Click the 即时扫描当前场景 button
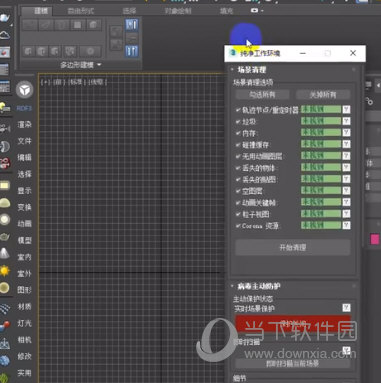The image size is (381, 383). point(293,363)
